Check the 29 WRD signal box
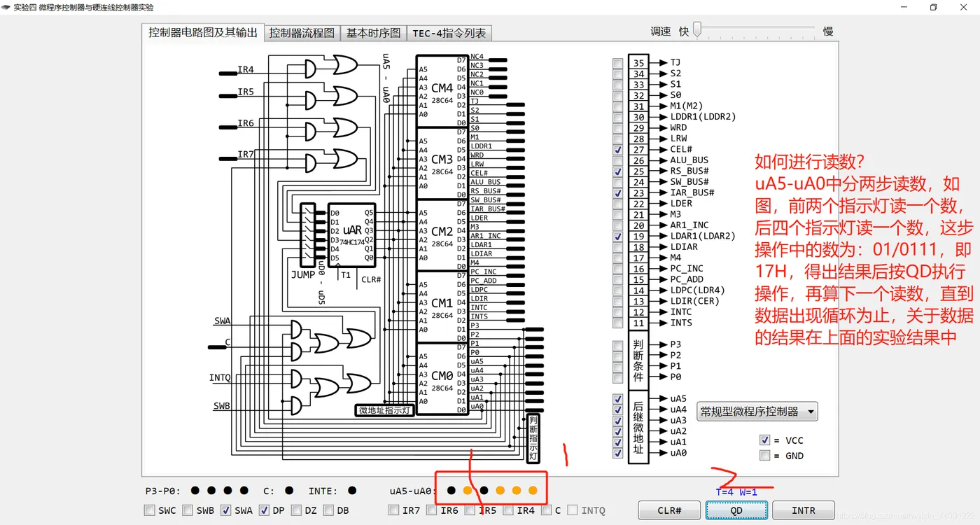Viewport: 980px width, 525px height. tap(617, 128)
